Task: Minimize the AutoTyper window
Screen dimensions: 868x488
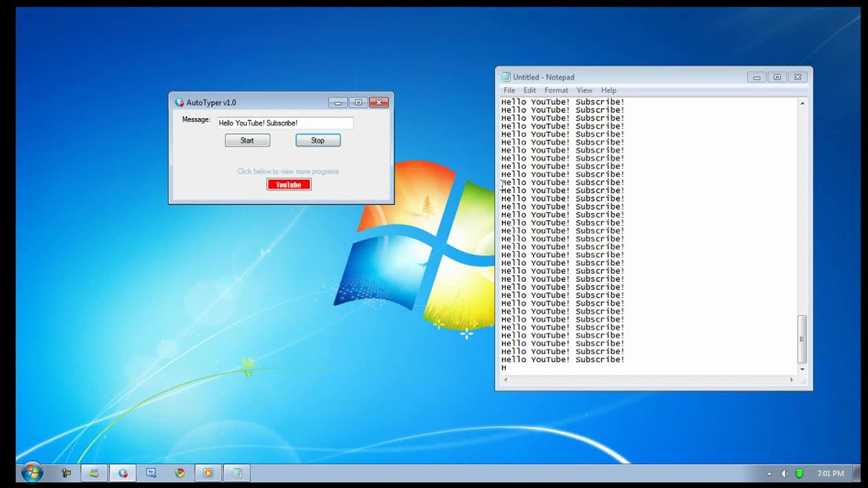Action: click(338, 102)
